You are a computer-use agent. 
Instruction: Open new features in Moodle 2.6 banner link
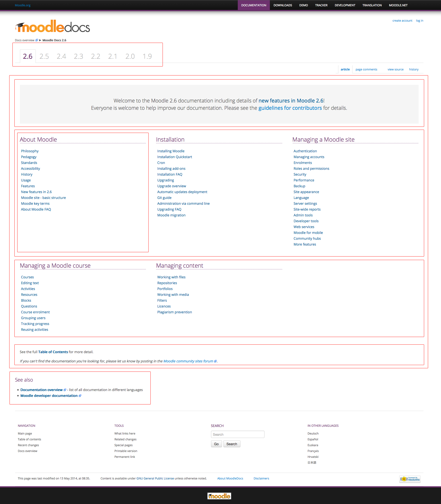(291, 101)
